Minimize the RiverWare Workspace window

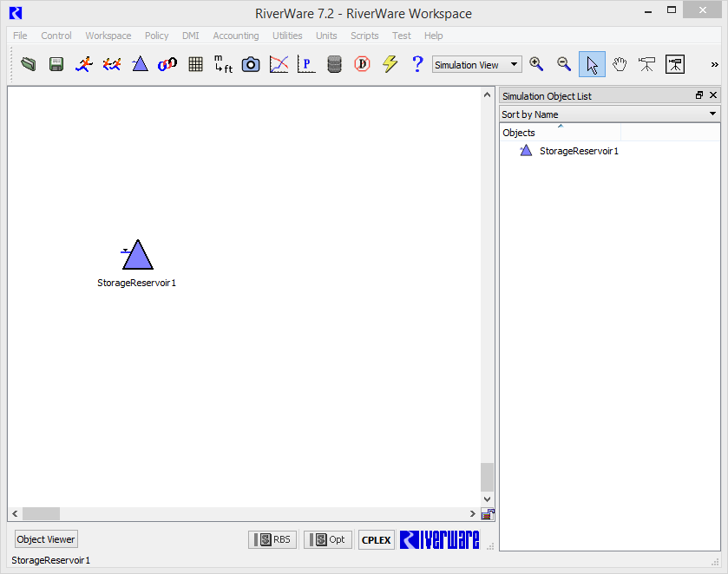click(648, 11)
